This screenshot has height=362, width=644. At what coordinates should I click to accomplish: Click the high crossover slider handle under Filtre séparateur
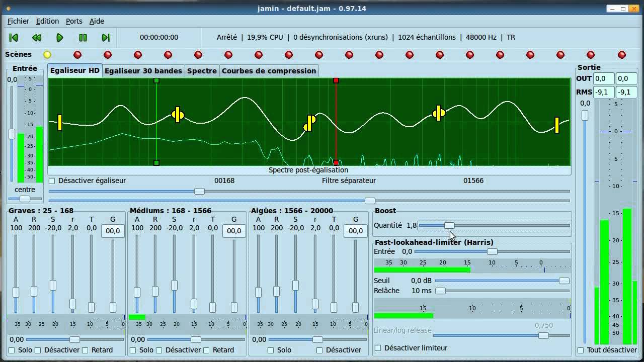pos(370,201)
